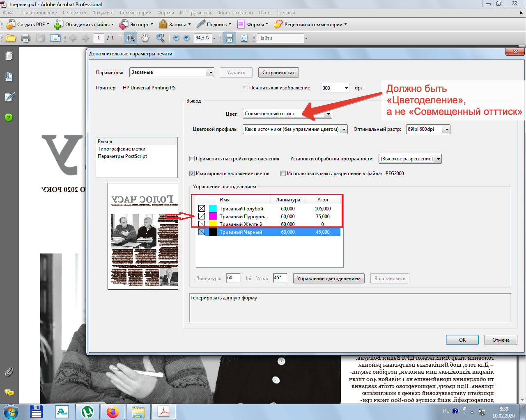
Task: Click the Fit Page icon
Action: click(244, 38)
